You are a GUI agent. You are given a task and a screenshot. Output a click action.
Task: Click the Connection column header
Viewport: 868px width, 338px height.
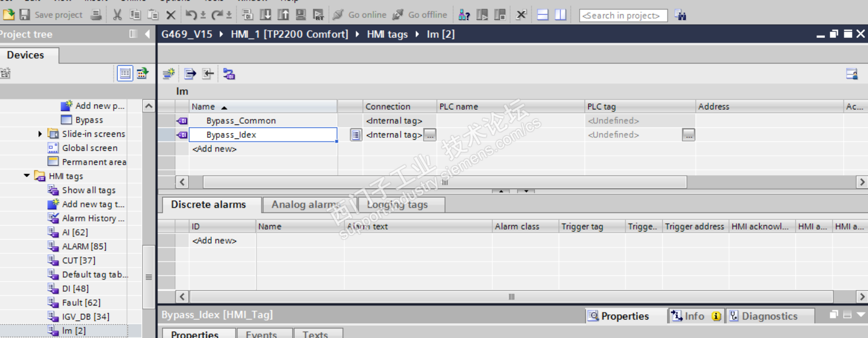pos(400,107)
